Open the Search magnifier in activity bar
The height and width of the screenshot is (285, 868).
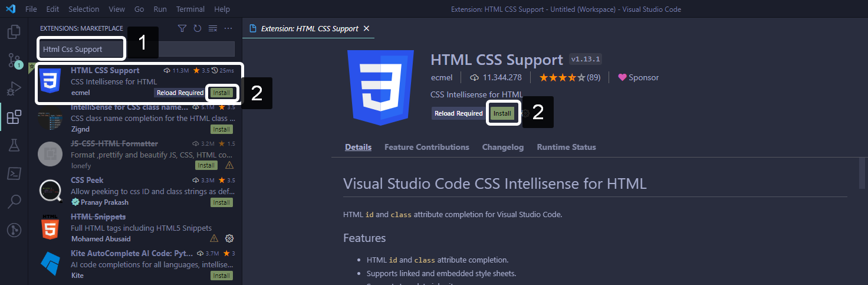[14, 202]
